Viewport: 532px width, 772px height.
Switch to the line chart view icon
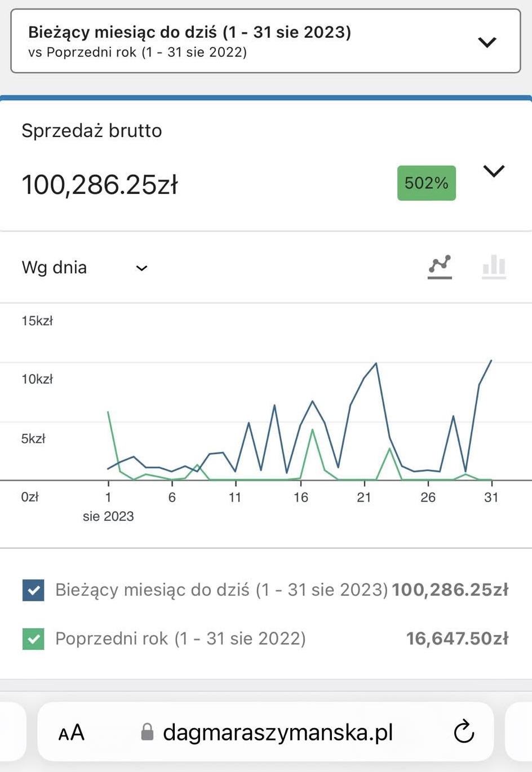tap(440, 267)
